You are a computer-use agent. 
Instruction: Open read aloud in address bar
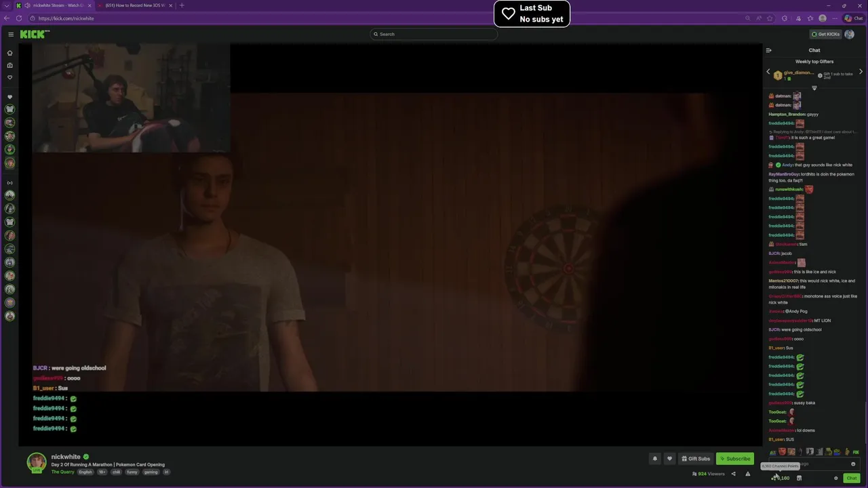coord(759,18)
